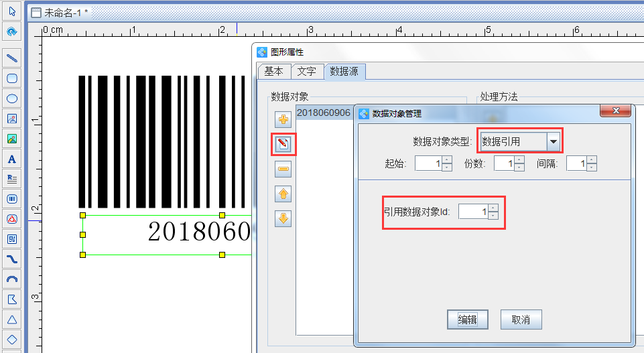This screenshot has height=353, width=644.
Task: Click the 取消 button
Action: 521,320
